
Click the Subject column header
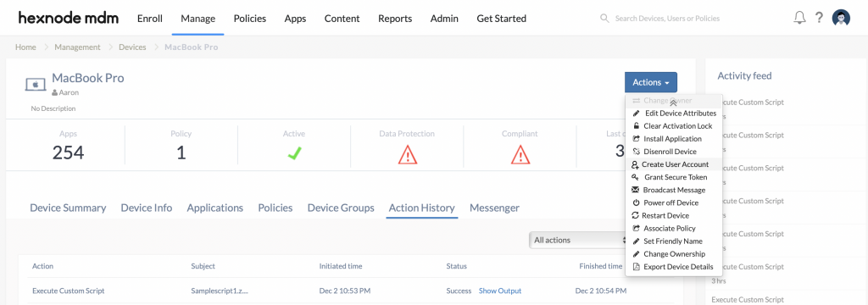point(203,266)
